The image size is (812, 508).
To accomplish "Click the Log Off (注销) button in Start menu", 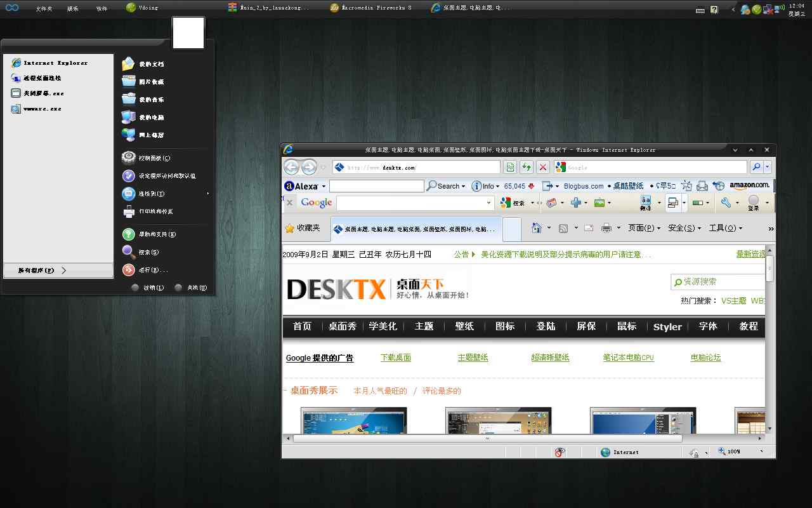I will pyautogui.click(x=148, y=288).
